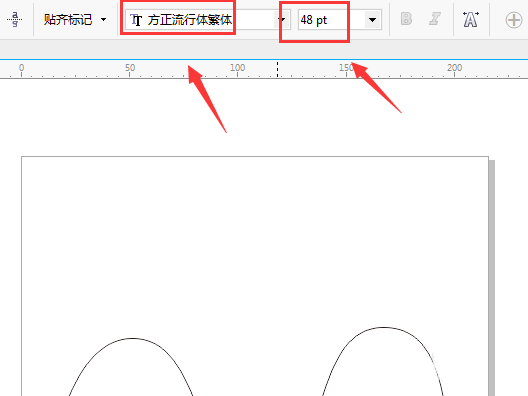
Task: Toggle Italic formatting button
Action: click(435, 19)
